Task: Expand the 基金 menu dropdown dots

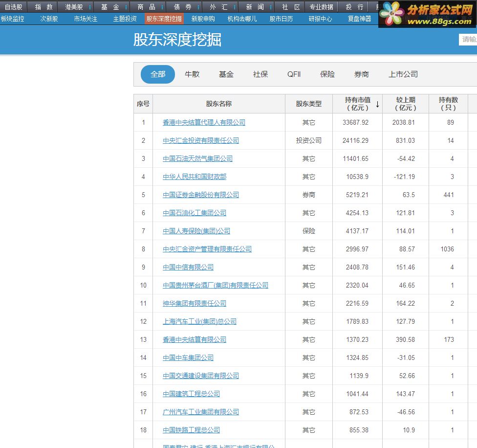Action: pyautogui.click(x=126, y=7)
